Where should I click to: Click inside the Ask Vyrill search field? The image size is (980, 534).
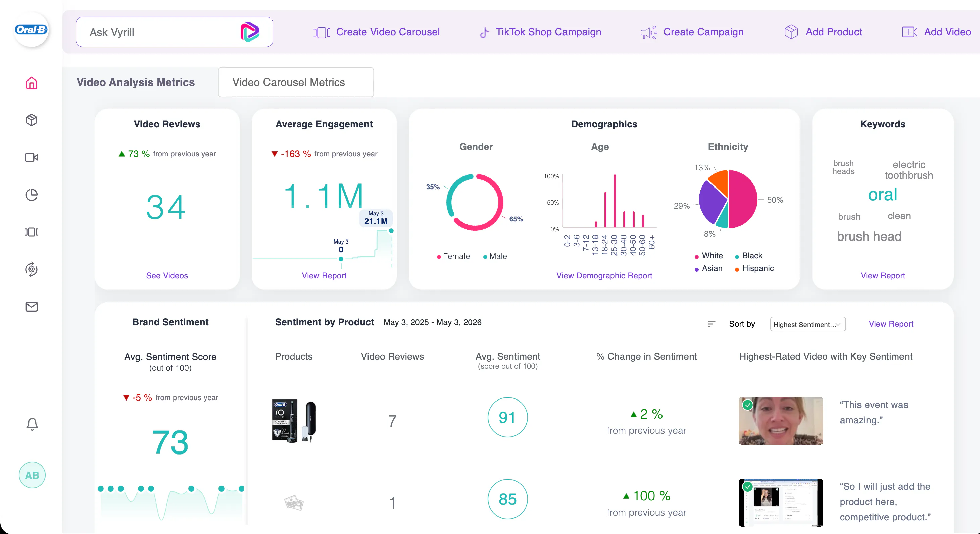coord(174,32)
